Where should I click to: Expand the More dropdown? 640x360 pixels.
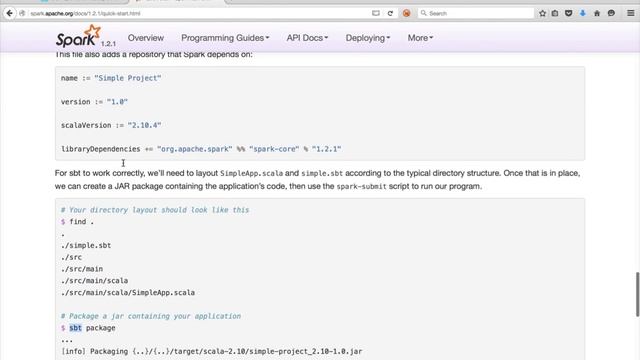pos(420,38)
